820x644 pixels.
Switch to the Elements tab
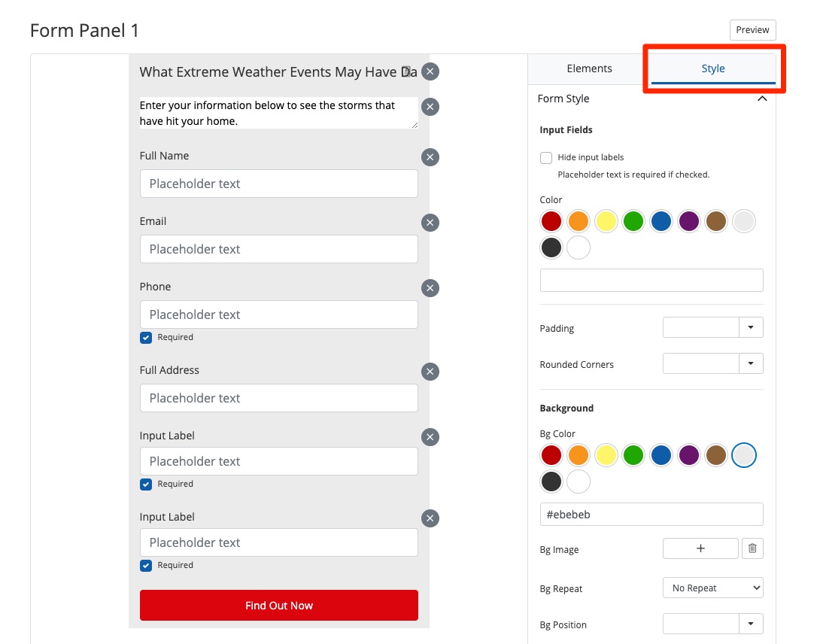click(589, 68)
